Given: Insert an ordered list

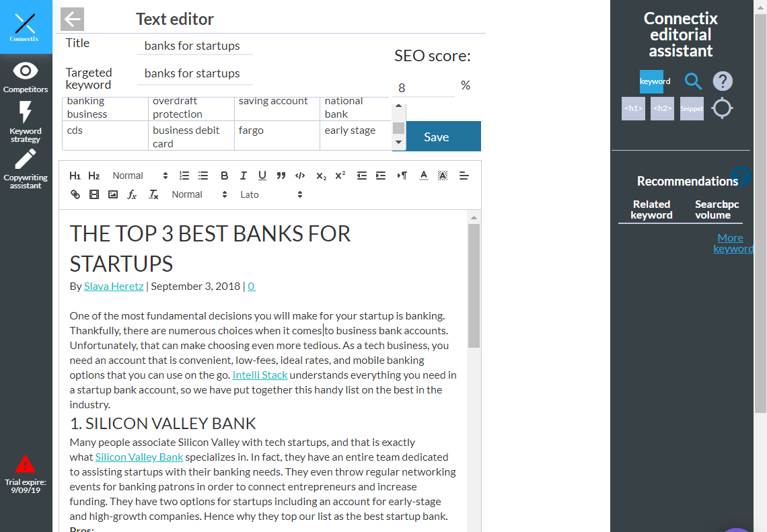Looking at the screenshot, I should coord(184,176).
